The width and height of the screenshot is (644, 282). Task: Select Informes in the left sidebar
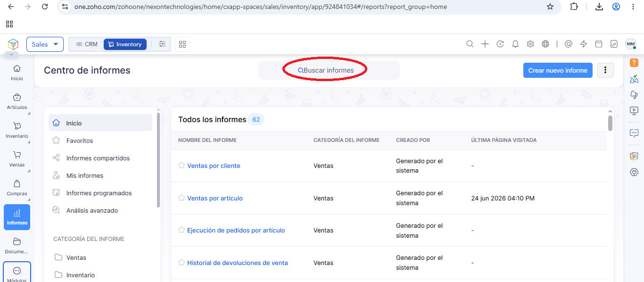point(17,217)
